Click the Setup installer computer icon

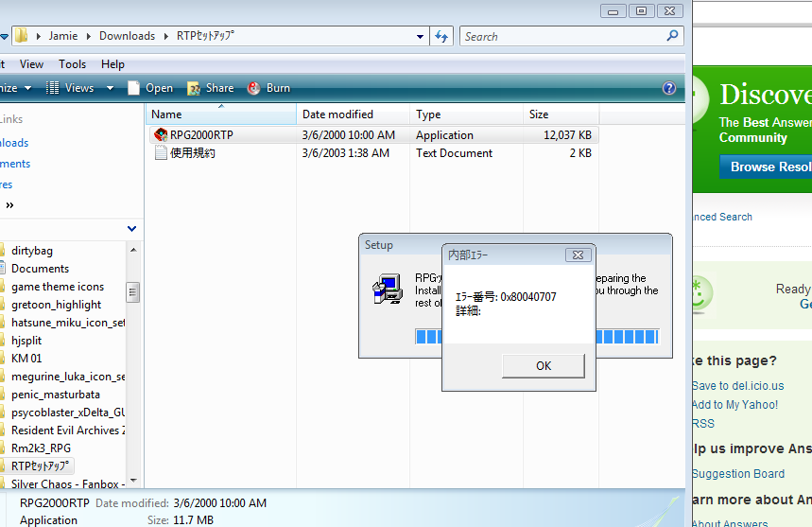[x=388, y=290]
